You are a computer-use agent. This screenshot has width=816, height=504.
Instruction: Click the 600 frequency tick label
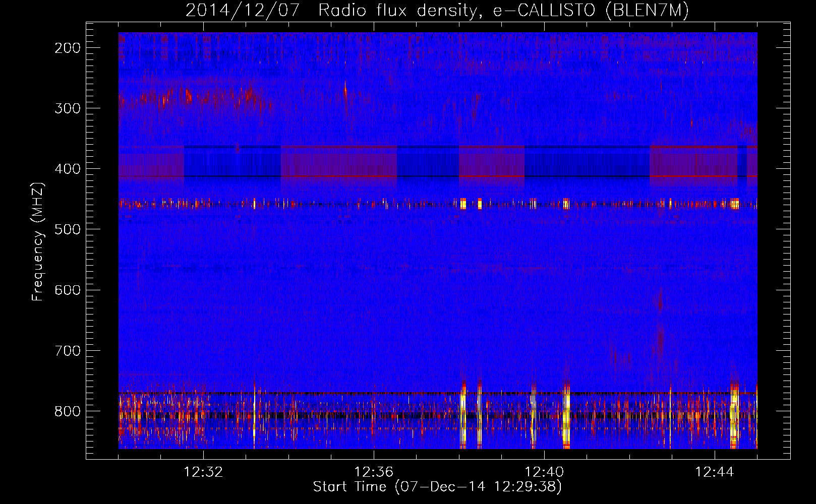68,290
